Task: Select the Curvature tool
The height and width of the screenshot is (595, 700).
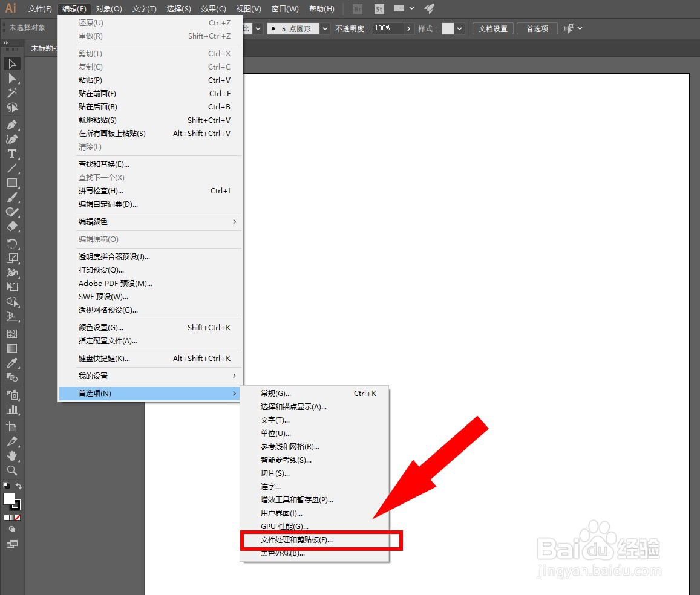Action: 12,139
